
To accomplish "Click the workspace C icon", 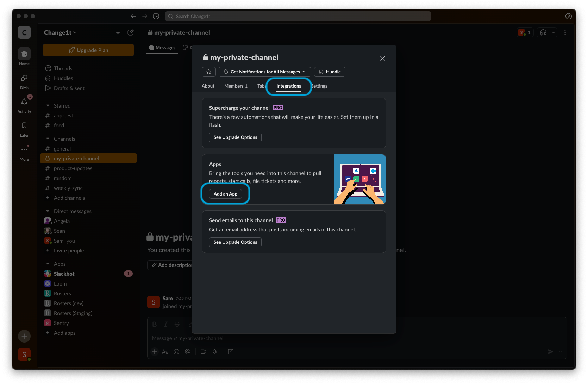I will [x=24, y=32].
